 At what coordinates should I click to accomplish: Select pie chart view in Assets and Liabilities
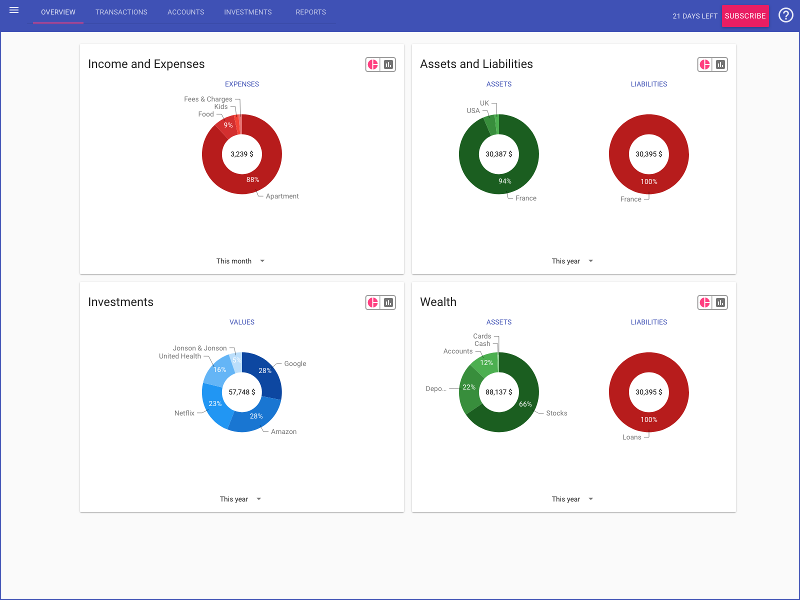(705, 64)
